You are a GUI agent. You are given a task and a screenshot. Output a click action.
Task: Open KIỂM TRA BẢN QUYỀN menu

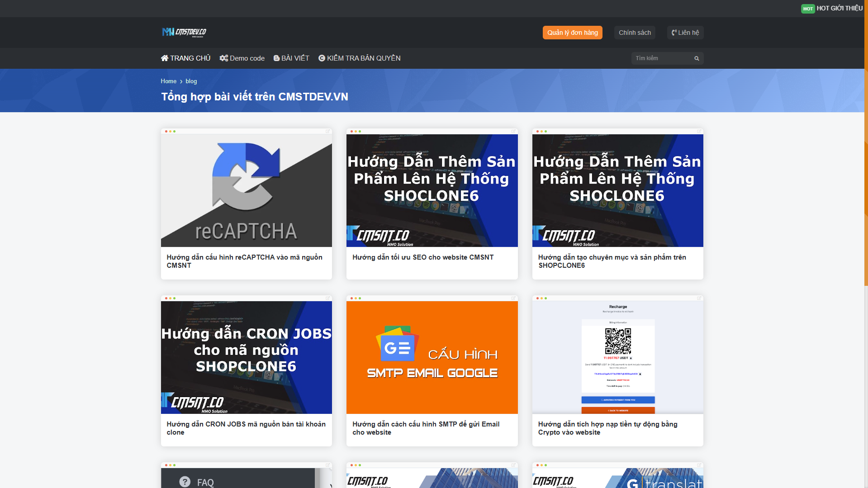pyautogui.click(x=359, y=58)
